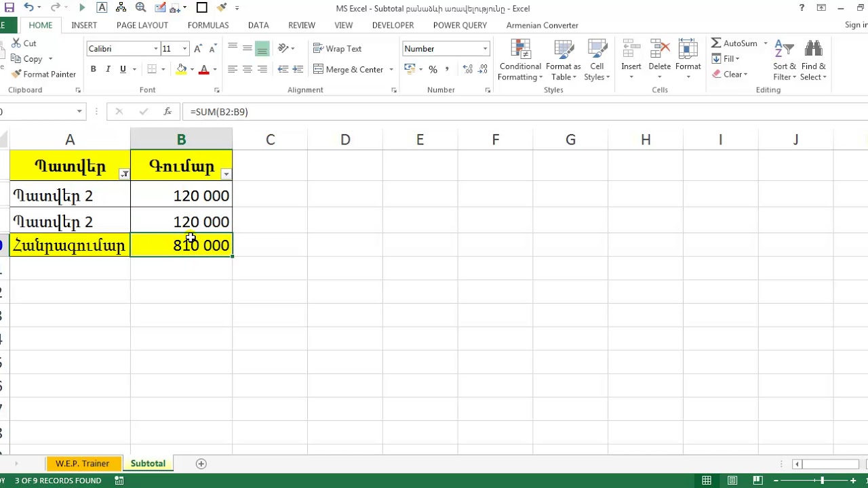
Task: Switch to the FORMULAS tab
Action: click(x=208, y=25)
